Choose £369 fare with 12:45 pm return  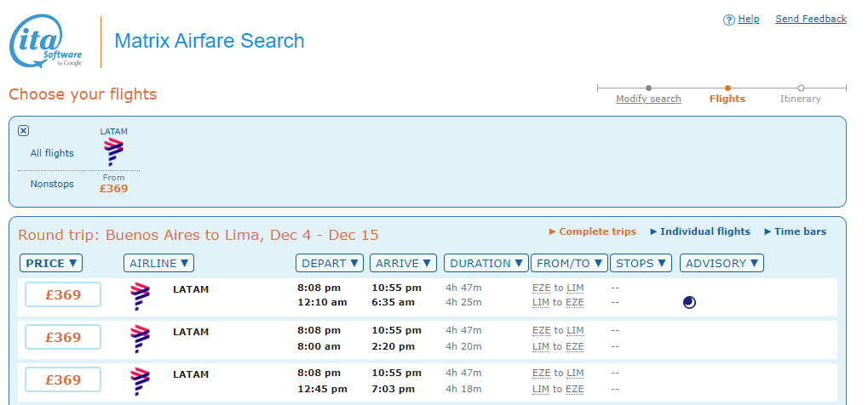click(x=63, y=379)
